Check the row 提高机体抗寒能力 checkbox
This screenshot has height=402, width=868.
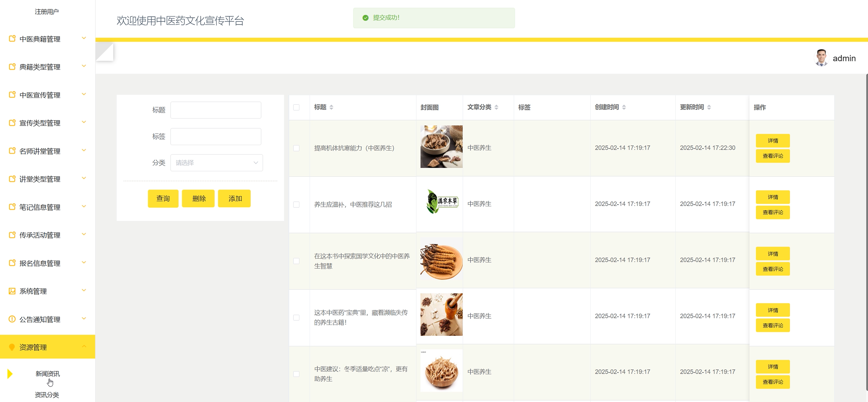click(296, 148)
